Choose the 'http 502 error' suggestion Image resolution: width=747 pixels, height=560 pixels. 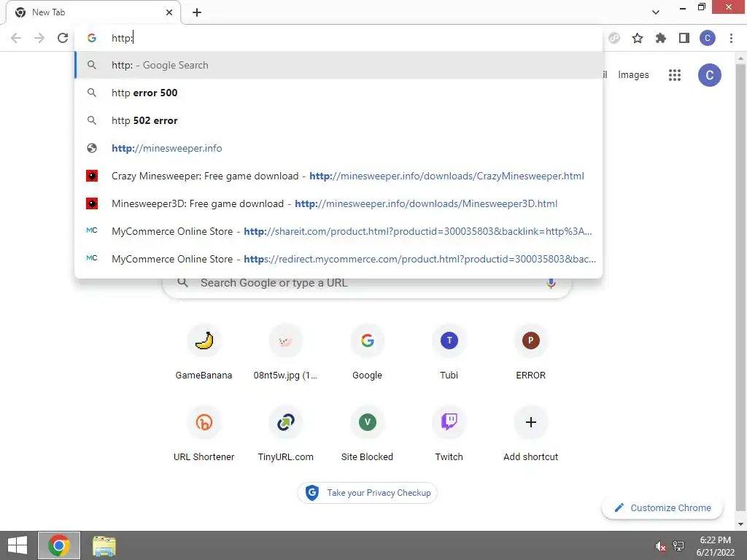tap(338, 120)
